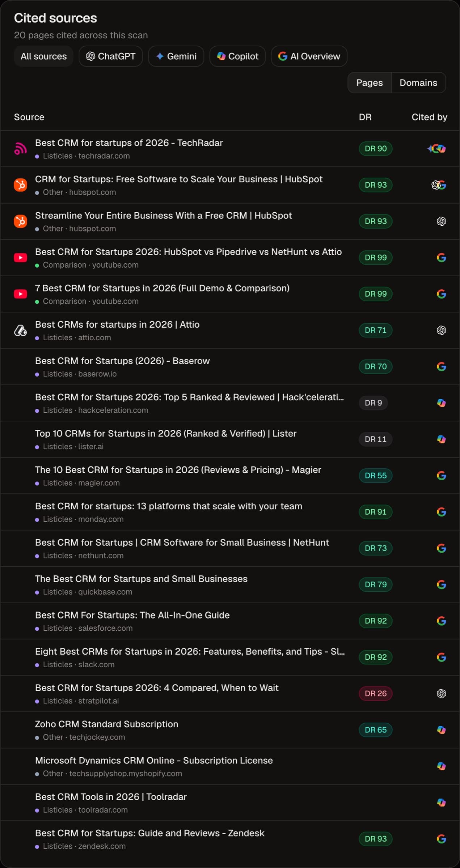The image size is (460, 868).
Task: Filter sources by ChatGPT
Action: tap(111, 56)
